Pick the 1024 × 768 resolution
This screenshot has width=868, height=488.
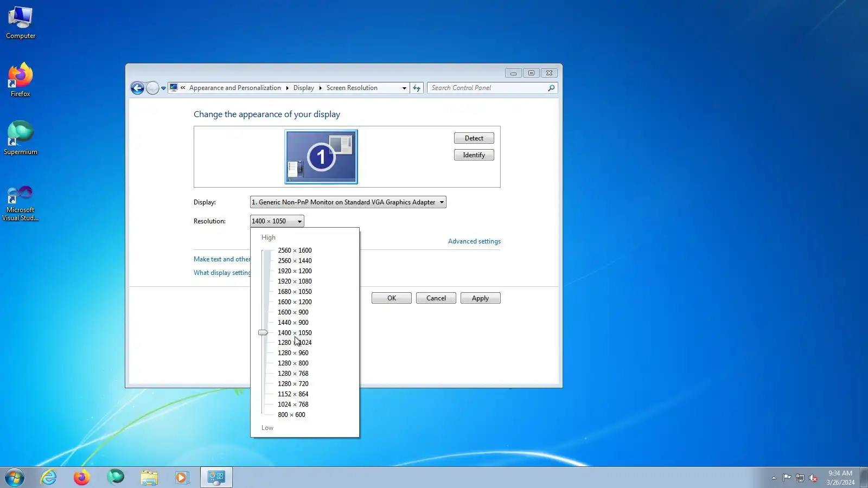click(293, 404)
